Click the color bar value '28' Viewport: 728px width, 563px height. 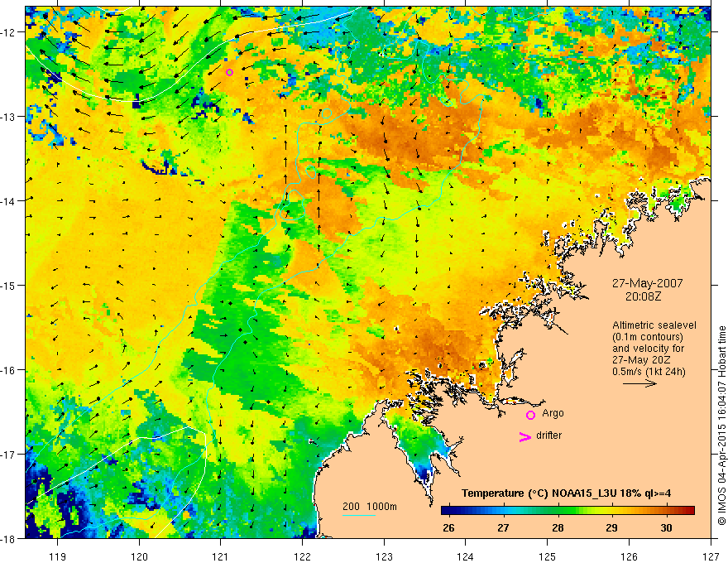pyautogui.click(x=558, y=528)
